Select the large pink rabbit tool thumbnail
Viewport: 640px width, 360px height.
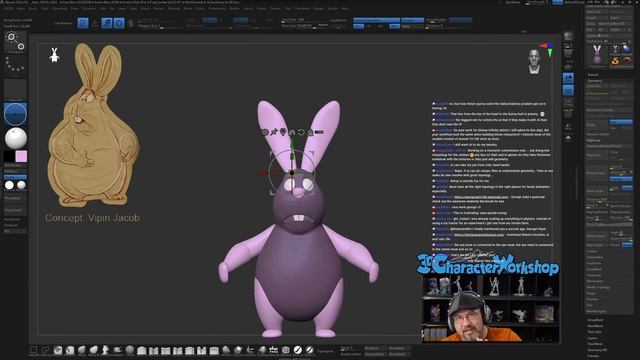[597, 55]
